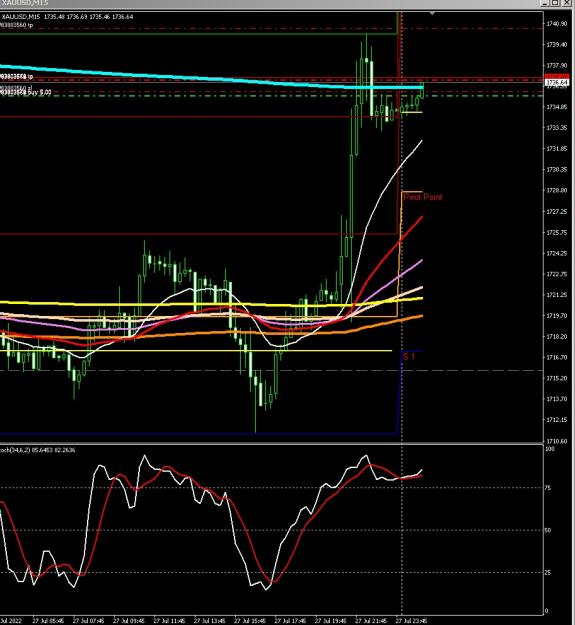Viewport: 575px width, 625px height.
Task: Click the 27 Jul 09:45 time label
Action: (128, 621)
